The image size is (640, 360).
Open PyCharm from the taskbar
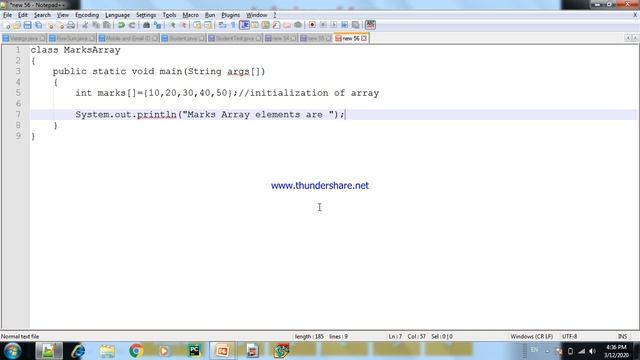[194, 351]
